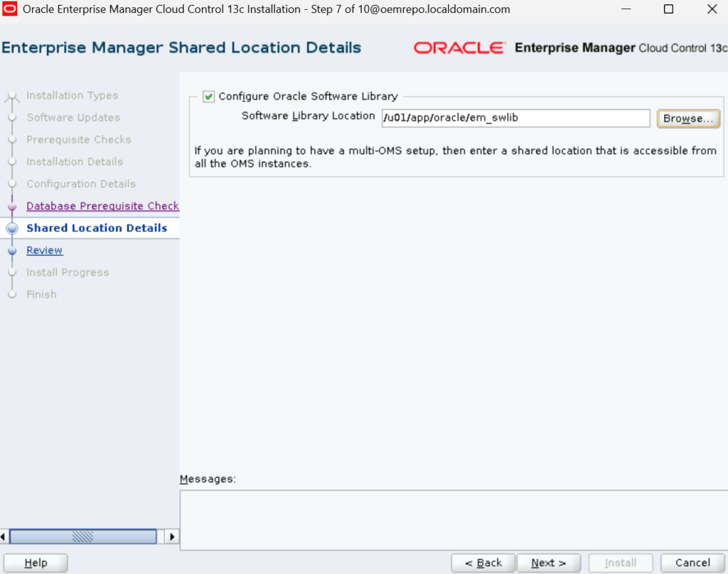Screen dimensions: 728x574
Task: Open the Browse file dialog
Action: [x=688, y=119]
